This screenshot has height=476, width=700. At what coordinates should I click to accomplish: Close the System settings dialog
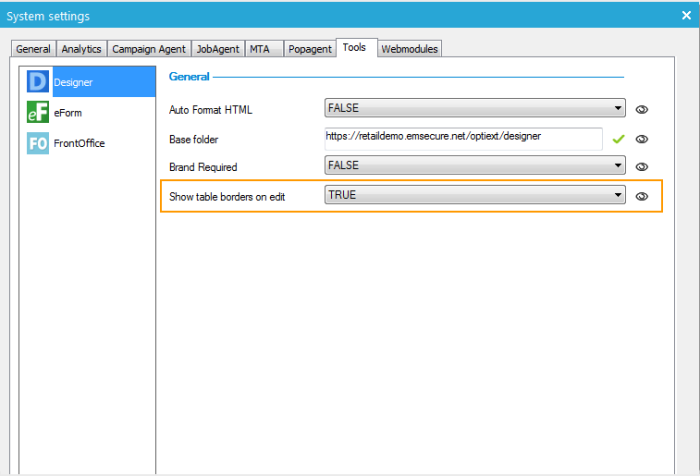coord(685,15)
